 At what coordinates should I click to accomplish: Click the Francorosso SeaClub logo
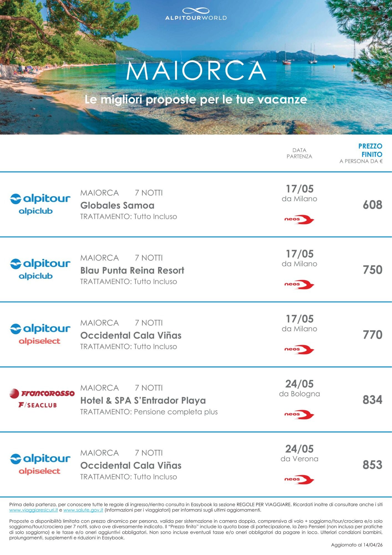tap(42, 398)
